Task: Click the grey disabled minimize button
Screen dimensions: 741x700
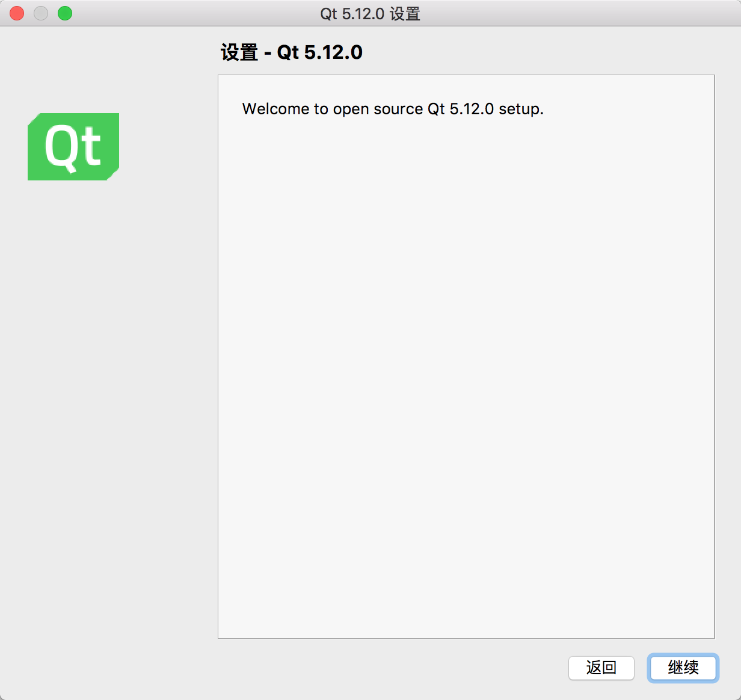Action: 41,13
